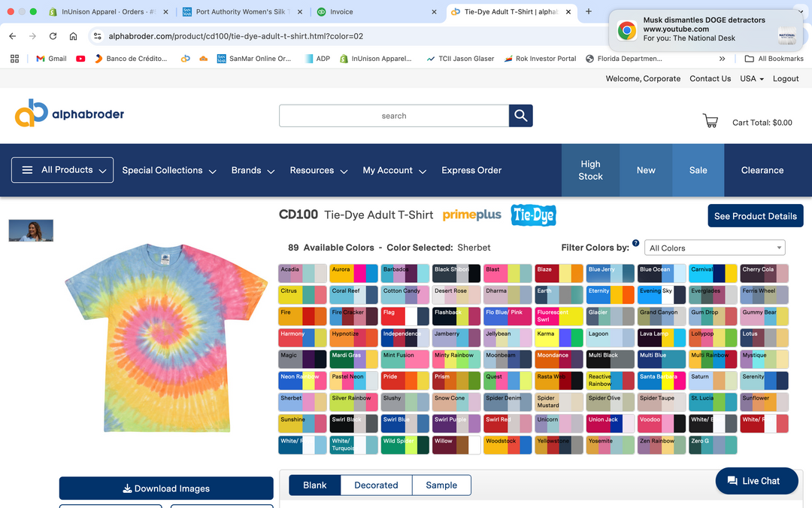Open the shopping cart icon
The width and height of the screenshot is (812, 508).
click(710, 121)
